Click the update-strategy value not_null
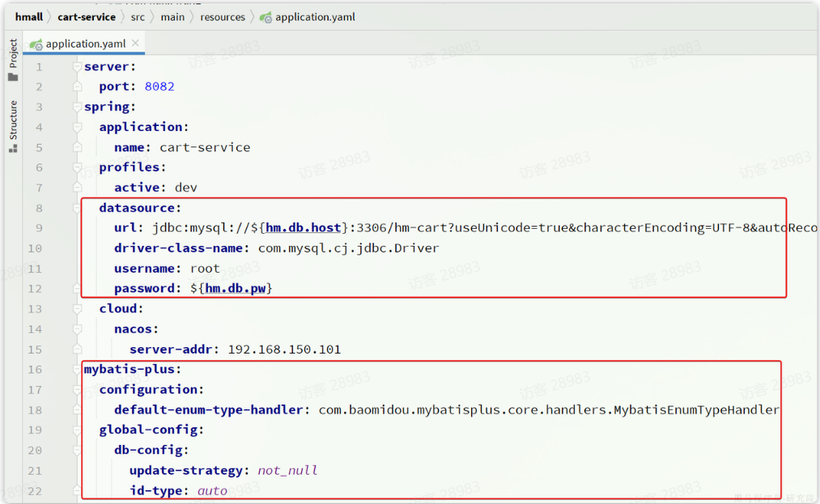This screenshot has width=820, height=504. [287, 471]
